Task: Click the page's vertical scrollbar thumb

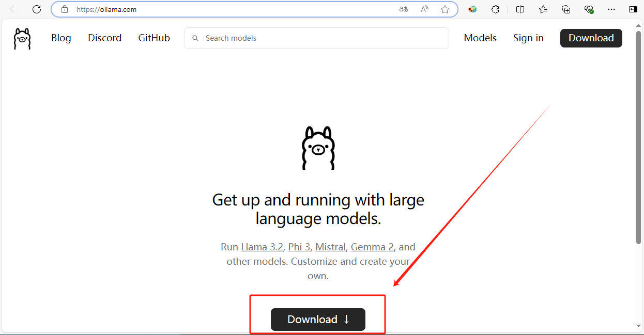Action: pos(638,137)
